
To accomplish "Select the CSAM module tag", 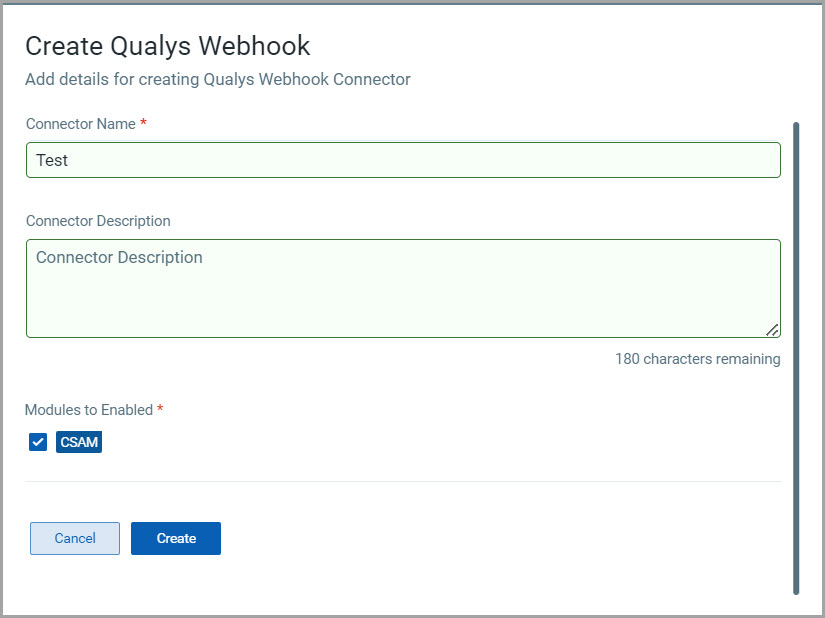I will coord(79,442).
